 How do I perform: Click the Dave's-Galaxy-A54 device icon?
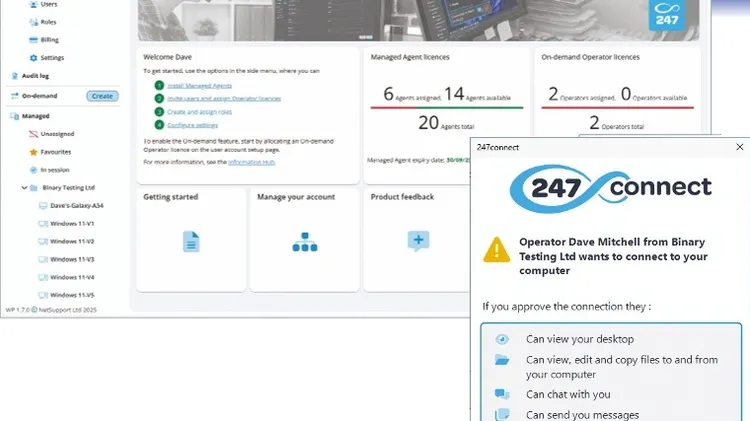(x=43, y=205)
